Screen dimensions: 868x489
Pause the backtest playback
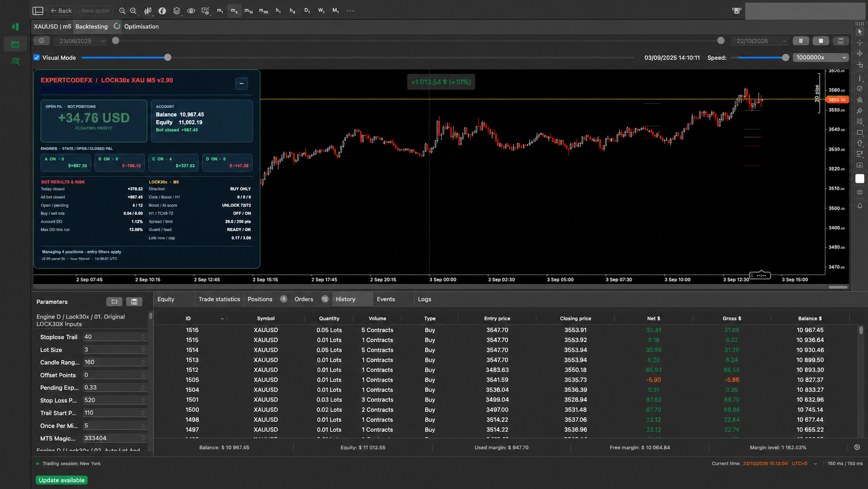click(x=801, y=41)
